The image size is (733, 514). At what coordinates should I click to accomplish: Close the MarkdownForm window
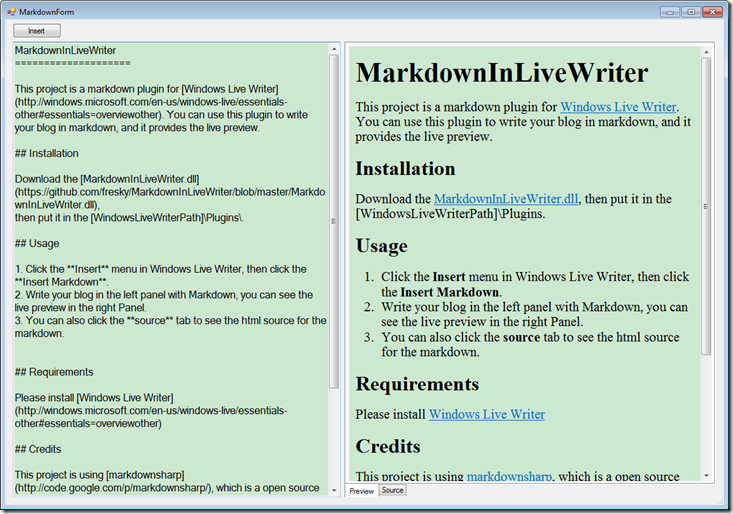pyautogui.click(x=712, y=12)
